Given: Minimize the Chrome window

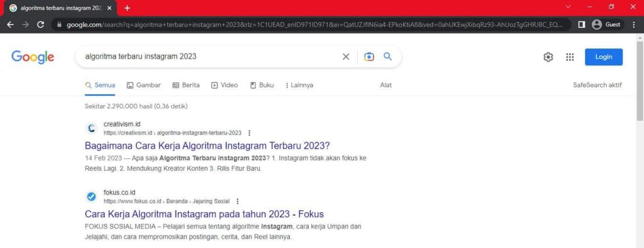Looking at the screenshot, I should click(590, 7).
